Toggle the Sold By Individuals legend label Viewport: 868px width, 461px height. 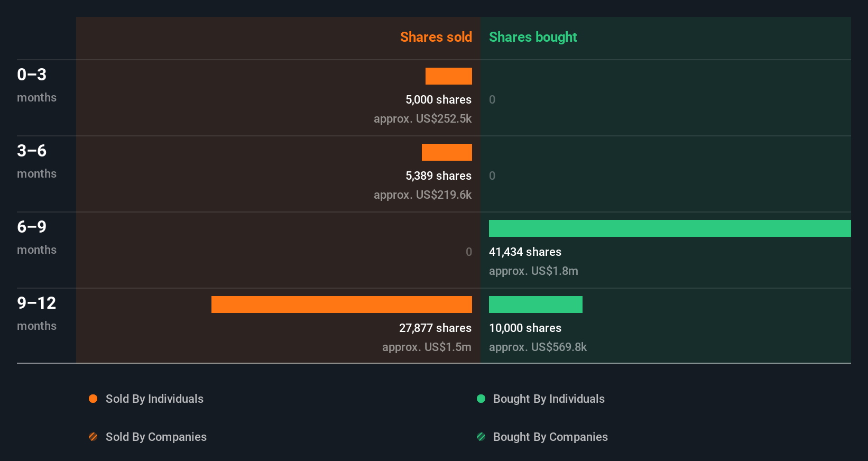click(x=154, y=399)
